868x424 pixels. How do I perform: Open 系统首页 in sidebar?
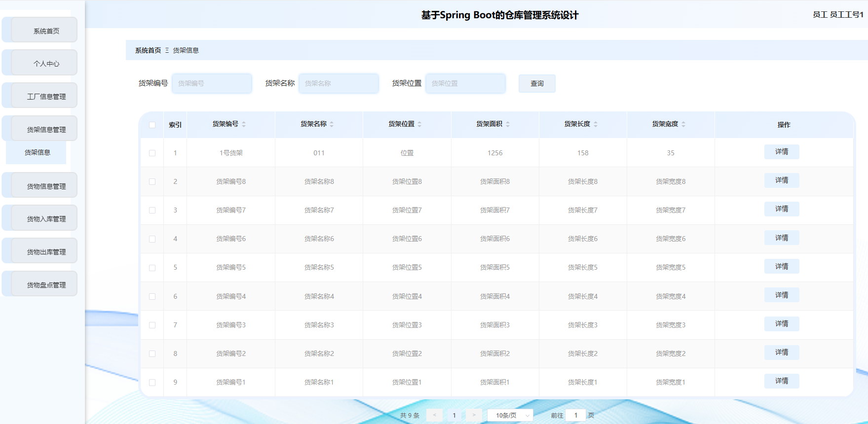(44, 30)
